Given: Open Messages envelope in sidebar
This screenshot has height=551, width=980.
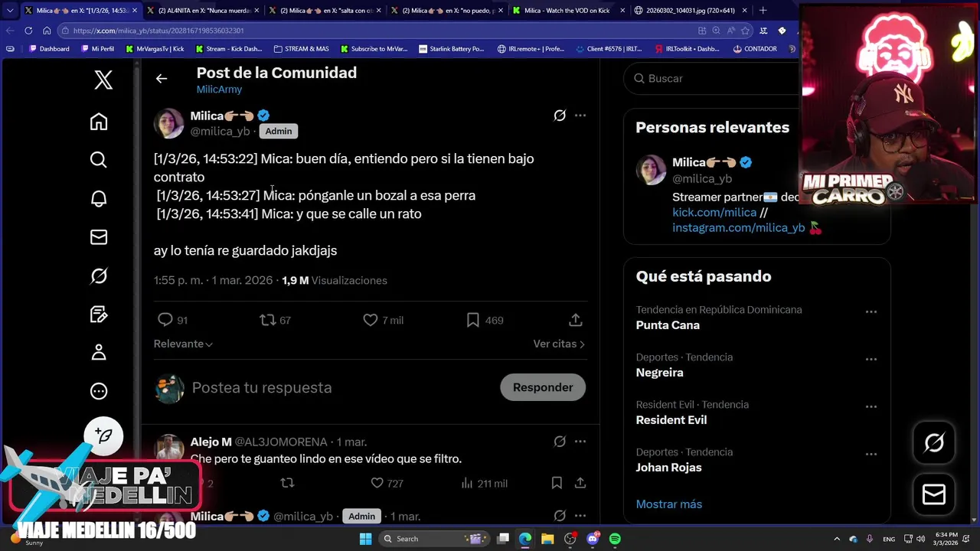Looking at the screenshot, I should point(99,237).
